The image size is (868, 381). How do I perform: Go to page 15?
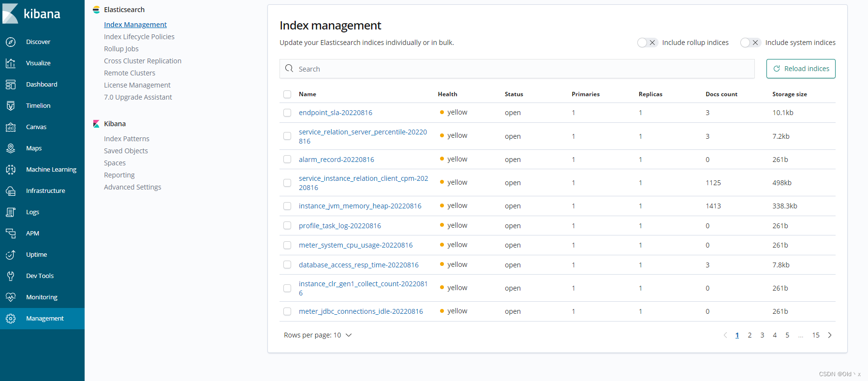click(x=816, y=335)
